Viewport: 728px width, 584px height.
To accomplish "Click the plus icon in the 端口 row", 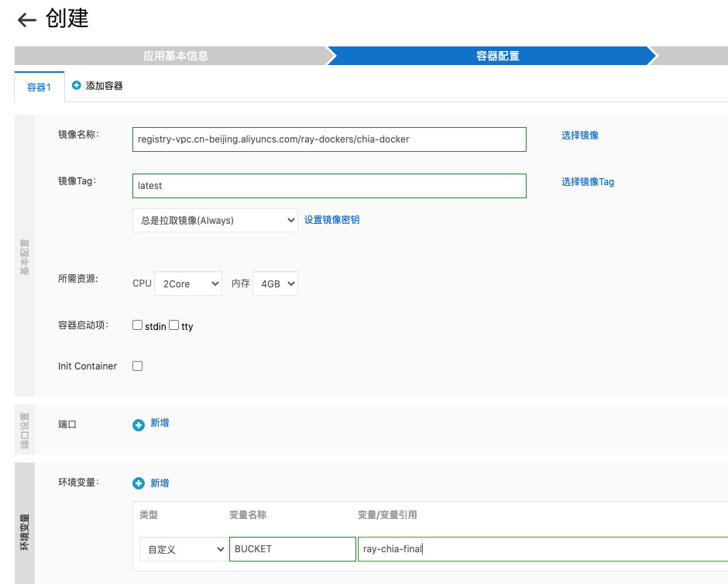I will pos(139,425).
